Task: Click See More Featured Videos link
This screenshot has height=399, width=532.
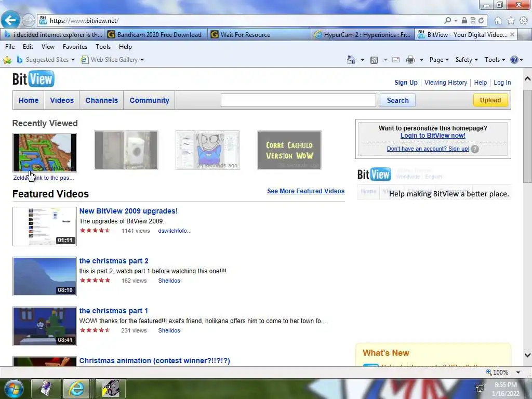Action: (x=305, y=191)
